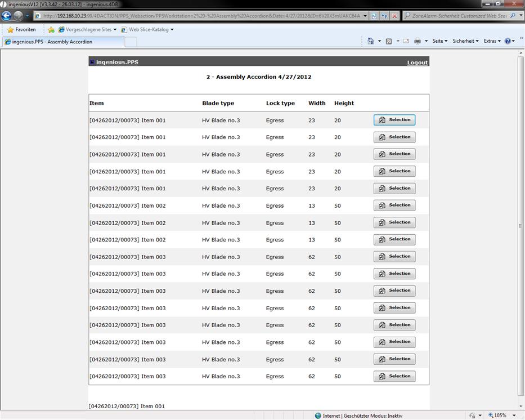Image resolution: width=525 pixels, height=420 pixels.
Task: Click the Home icon in command bar
Action: coord(370,41)
